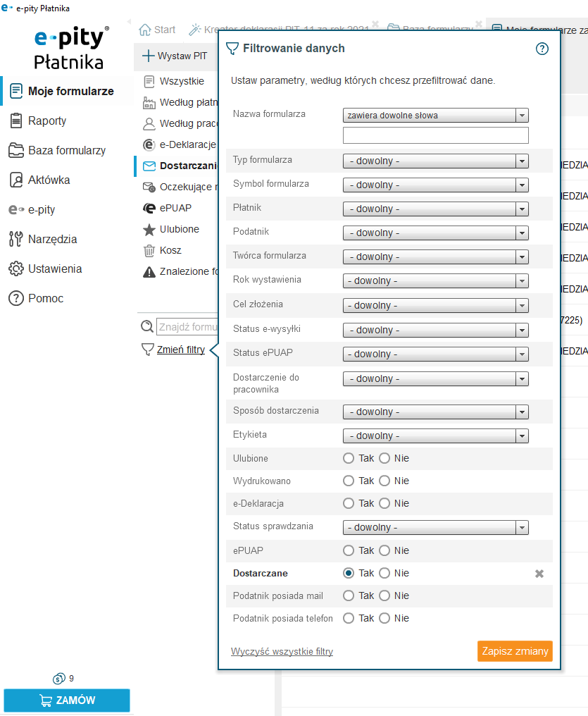Set Podatnik posiada telefon to Nie
Screen dimensions: 588x716
tap(384, 618)
